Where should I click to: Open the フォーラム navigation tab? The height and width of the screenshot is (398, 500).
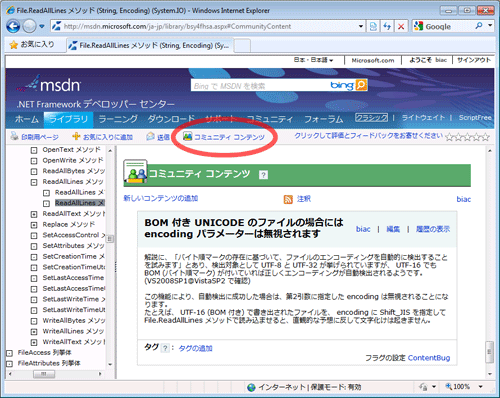(323, 119)
